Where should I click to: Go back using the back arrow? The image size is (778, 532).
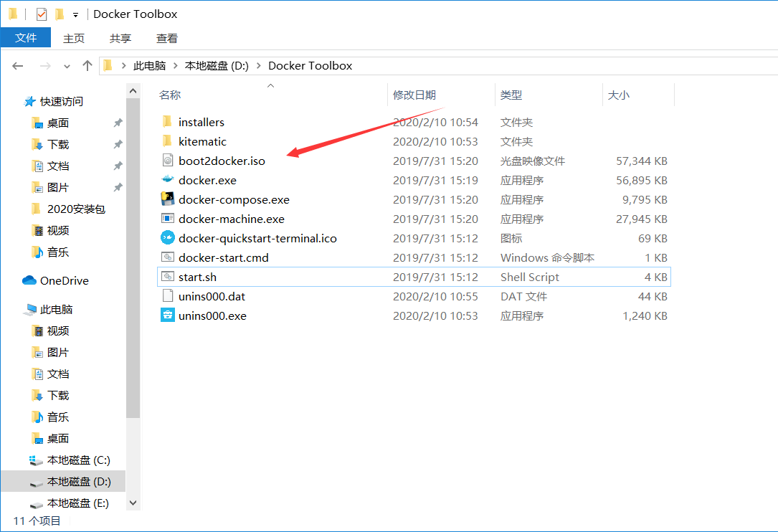pos(18,65)
